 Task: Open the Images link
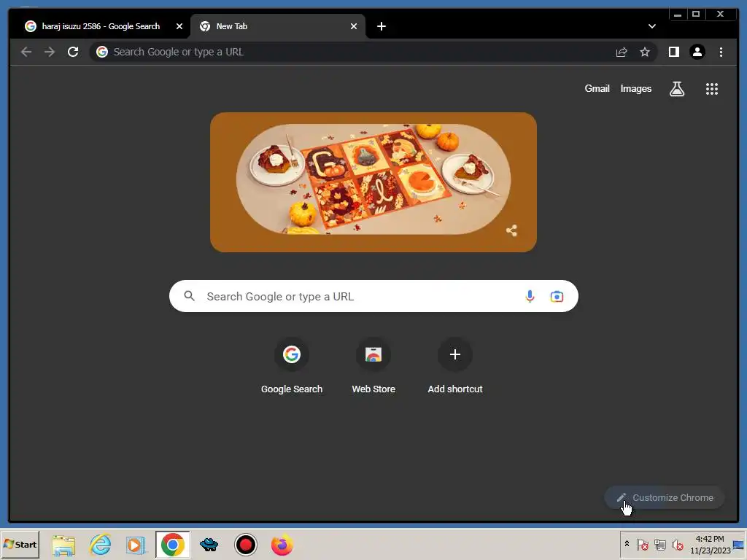[x=635, y=88]
